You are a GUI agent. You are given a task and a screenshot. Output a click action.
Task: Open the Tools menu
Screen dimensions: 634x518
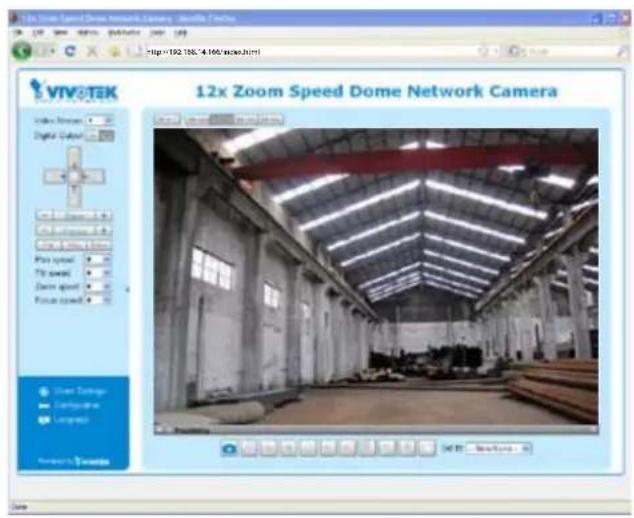tap(157, 33)
